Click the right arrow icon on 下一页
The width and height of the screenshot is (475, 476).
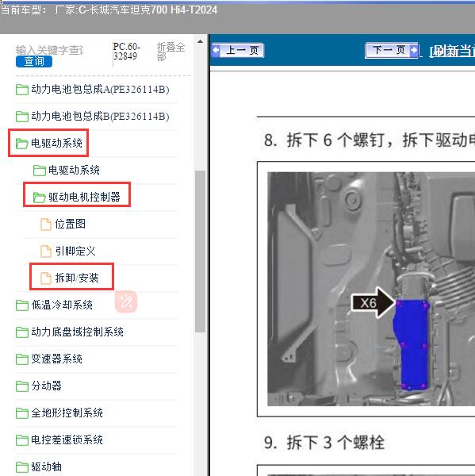point(414,51)
